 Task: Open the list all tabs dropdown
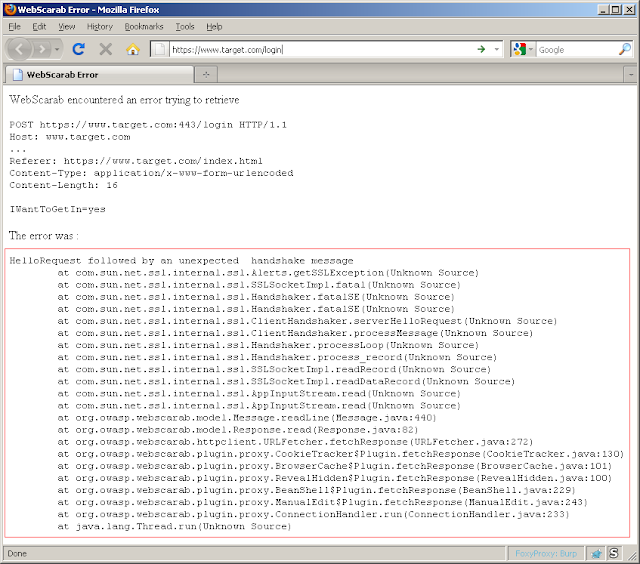[x=631, y=75]
